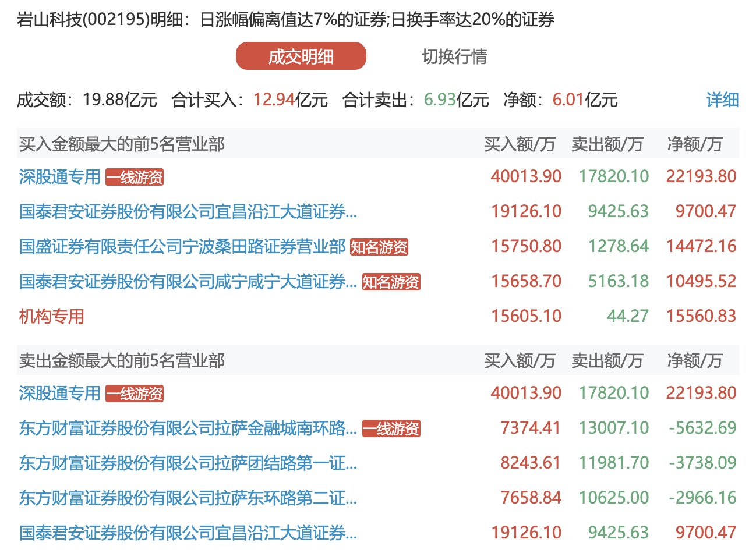749x560 pixels.
Task: Select the 44.27 sell amount cell
Action: point(627,316)
